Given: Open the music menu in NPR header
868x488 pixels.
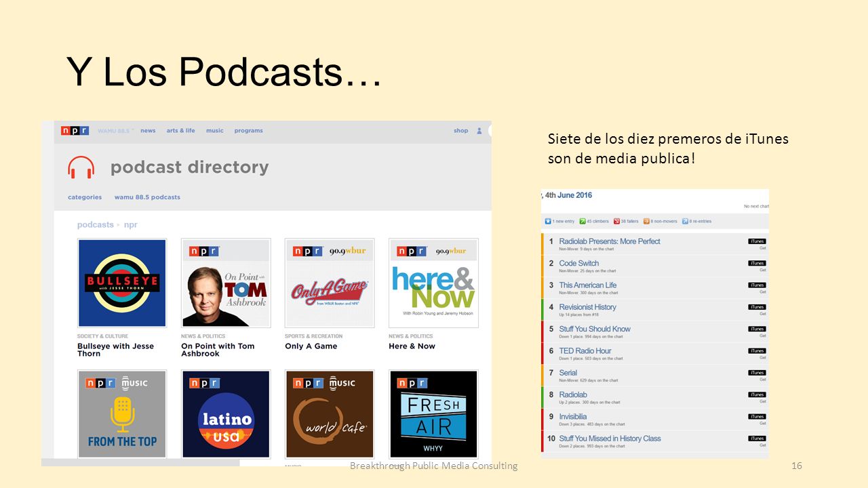Looking at the screenshot, I should (215, 131).
